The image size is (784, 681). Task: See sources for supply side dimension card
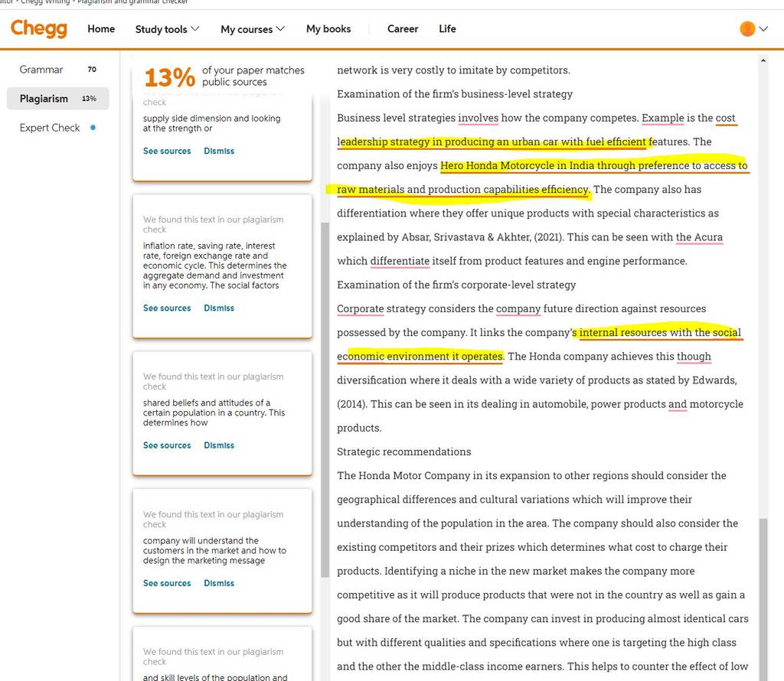167,151
